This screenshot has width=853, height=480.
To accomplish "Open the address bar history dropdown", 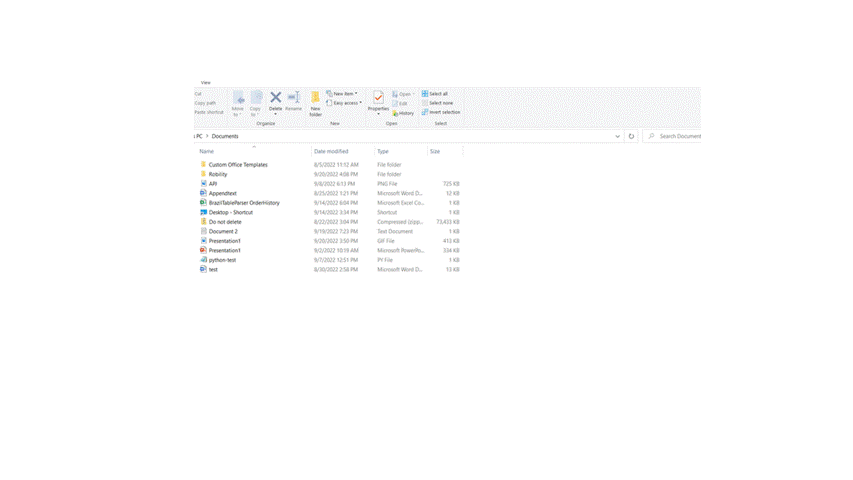I will tap(618, 136).
